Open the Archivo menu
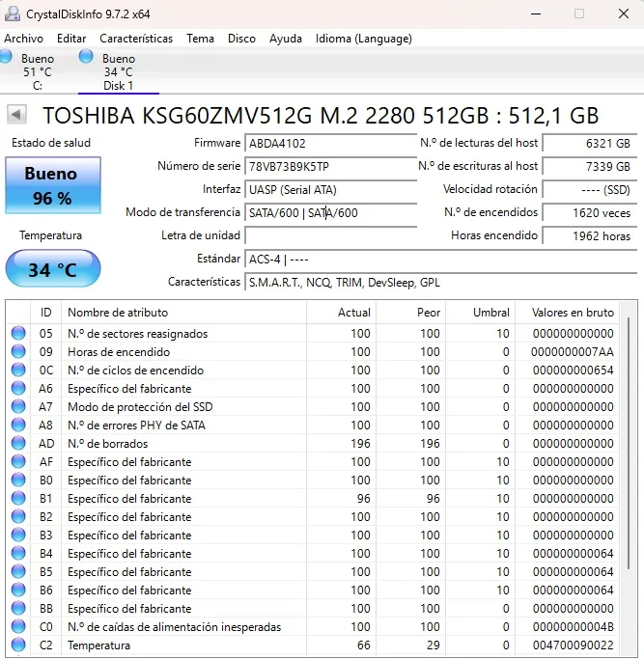This screenshot has width=644, height=659. pyautogui.click(x=23, y=39)
